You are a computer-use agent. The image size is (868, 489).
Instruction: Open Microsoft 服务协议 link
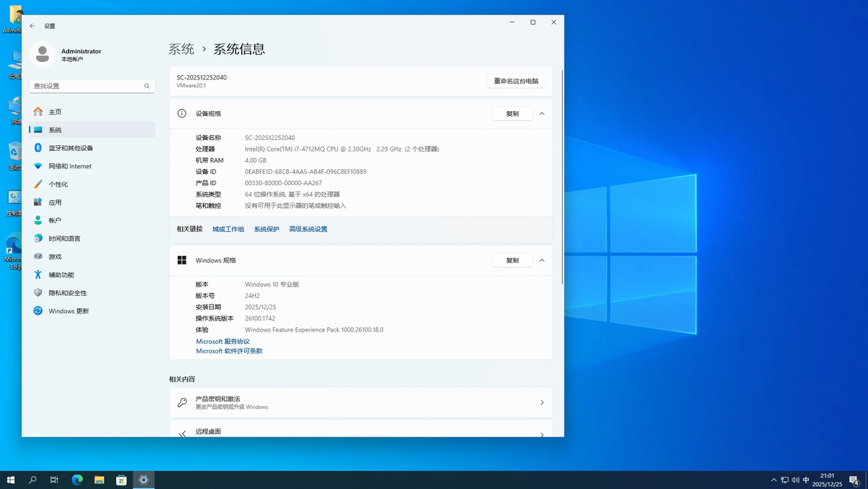tap(223, 341)
